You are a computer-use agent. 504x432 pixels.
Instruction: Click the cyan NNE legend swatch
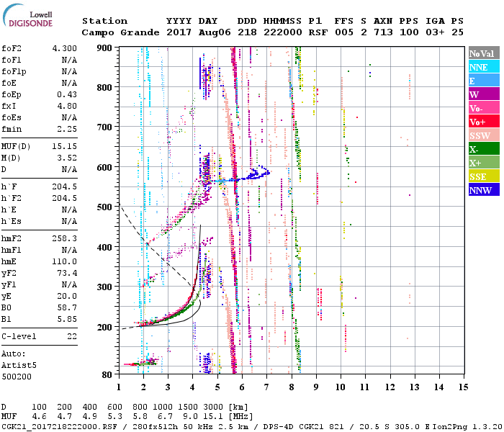coord(482,68)
